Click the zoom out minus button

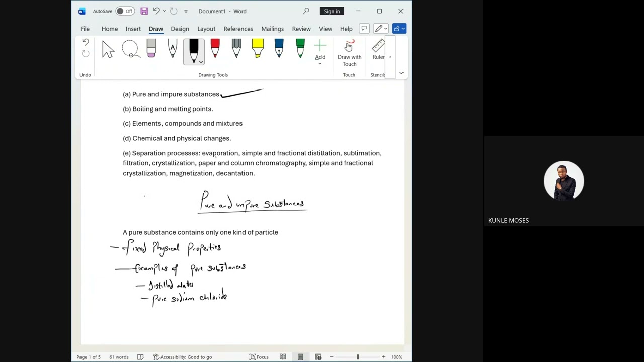tap(331, 357)
